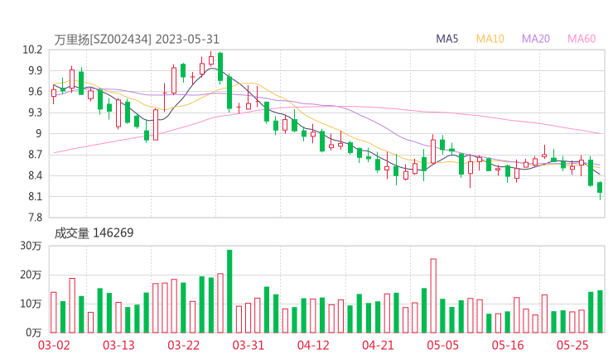Click the 10万 volume axis label
The height and width of the screenshot is (364, 613).
[x=31, y=304]
